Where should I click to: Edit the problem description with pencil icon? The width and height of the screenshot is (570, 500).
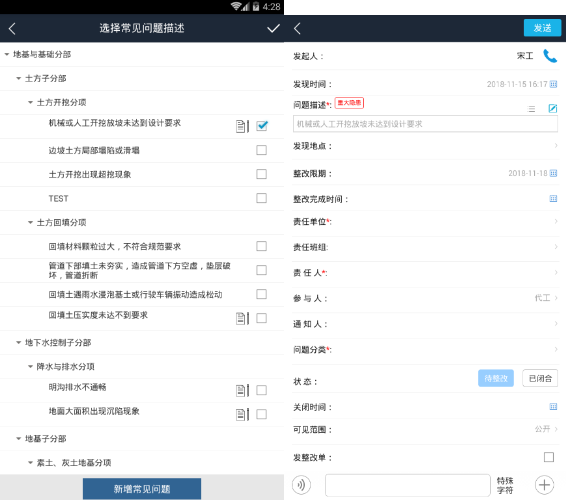click(553, 108)
